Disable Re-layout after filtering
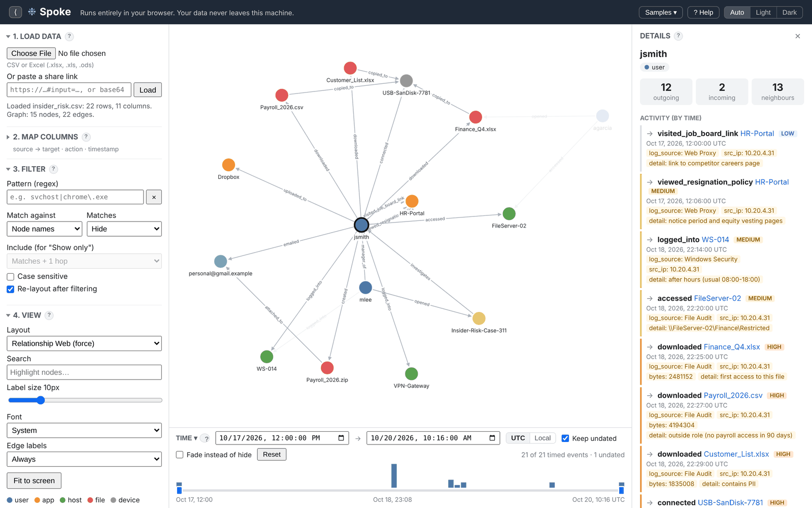This screenshot has height=508, width=812. point(10,289)
